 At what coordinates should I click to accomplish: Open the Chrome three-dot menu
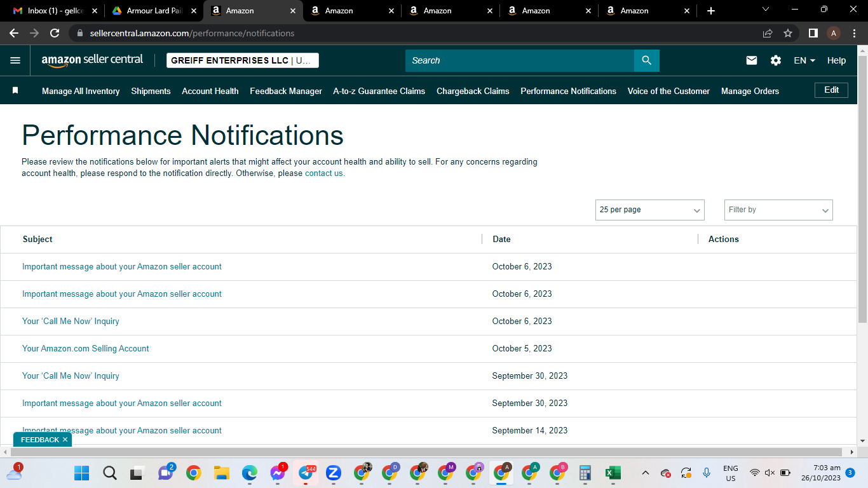[855, 33]
